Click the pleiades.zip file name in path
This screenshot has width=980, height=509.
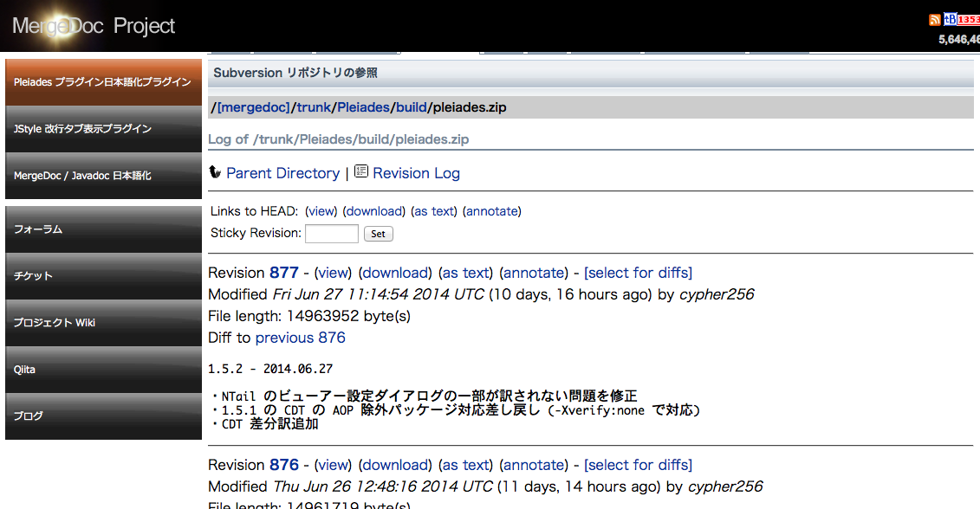click(x=470, y=107)
